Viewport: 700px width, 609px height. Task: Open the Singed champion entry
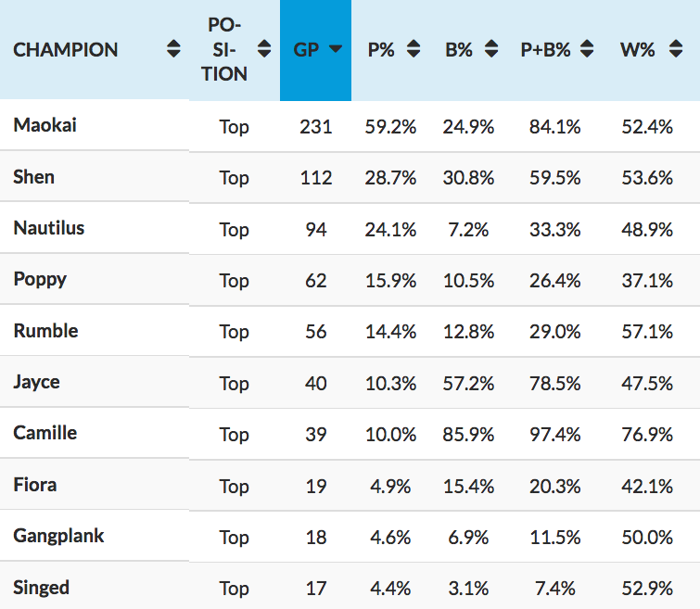[42, 588]
